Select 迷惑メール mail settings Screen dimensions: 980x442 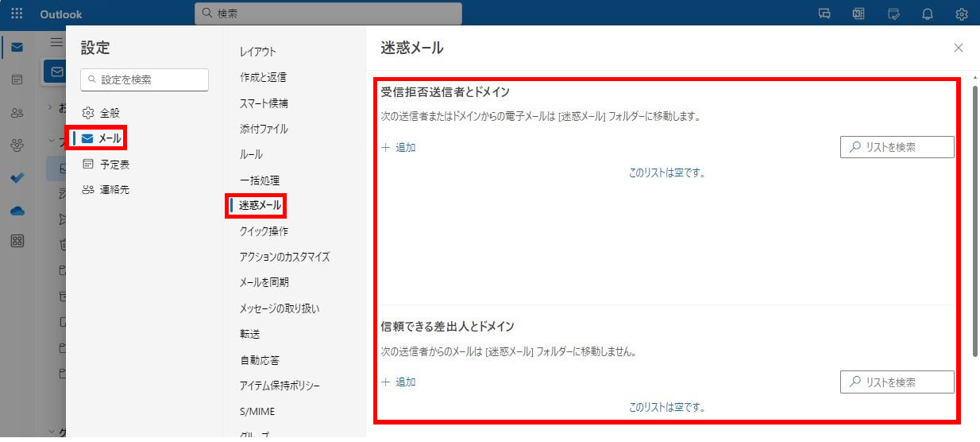pyautogui.click(x=260, y=206)
